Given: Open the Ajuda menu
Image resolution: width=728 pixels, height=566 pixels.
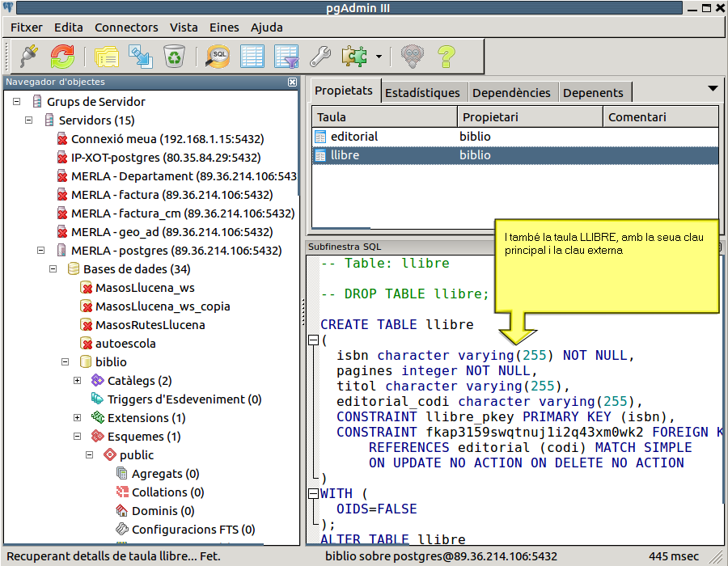Looking at the screenshot, I should [x=266, y=27].
